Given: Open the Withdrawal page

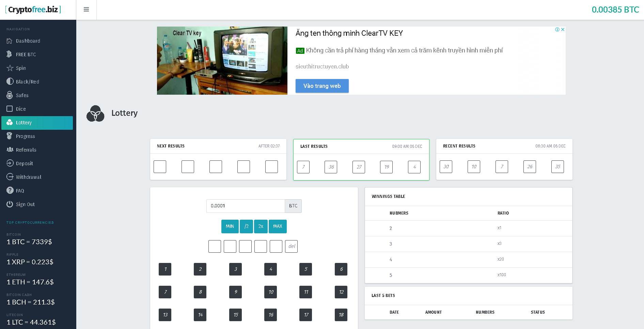Looking at the screenshot, I should tap(29, 177).
